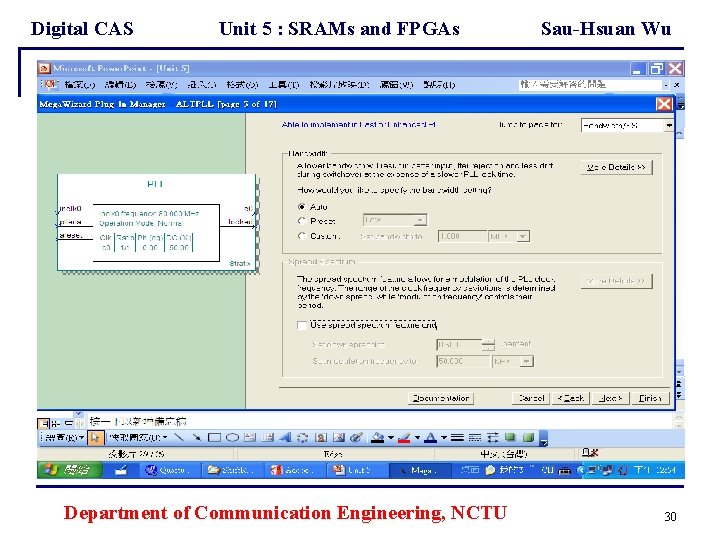Select the Oval shape tool

(x=232, y=438)
